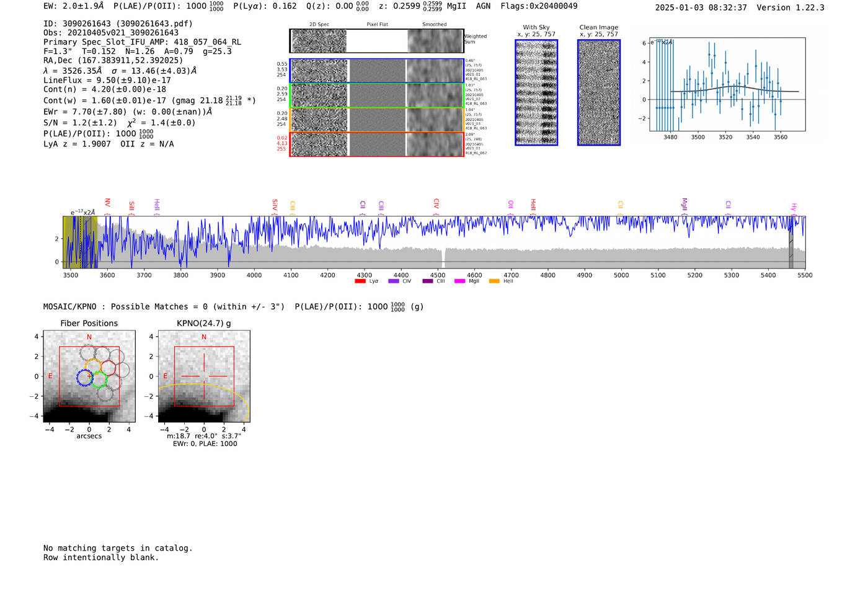Click the orange HeII legend swatch
Screen dimensions: 868x591
tap(494, 281)
